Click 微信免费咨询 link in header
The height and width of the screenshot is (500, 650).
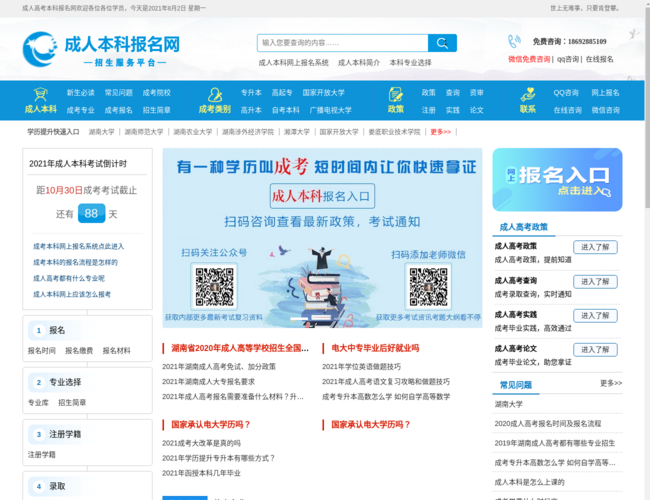(x=529, y=59)
